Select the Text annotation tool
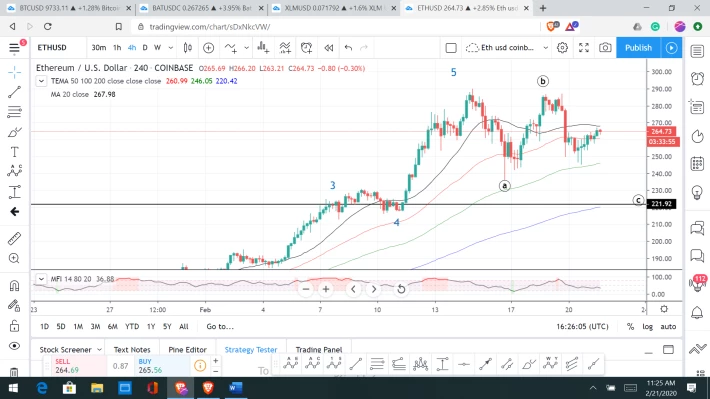Viewport: 710px width, 399px height. 14,152
